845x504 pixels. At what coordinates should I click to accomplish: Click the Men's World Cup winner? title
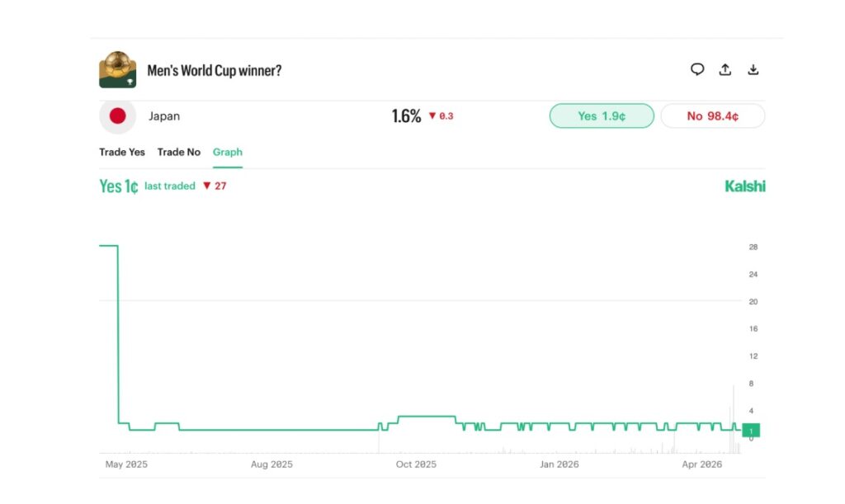tap(215, 71)
